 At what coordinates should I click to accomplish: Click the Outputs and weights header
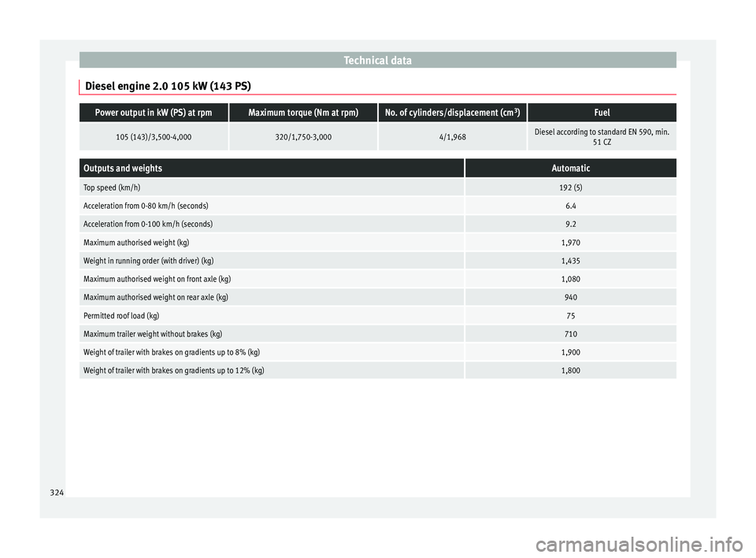tap(272, 168)
